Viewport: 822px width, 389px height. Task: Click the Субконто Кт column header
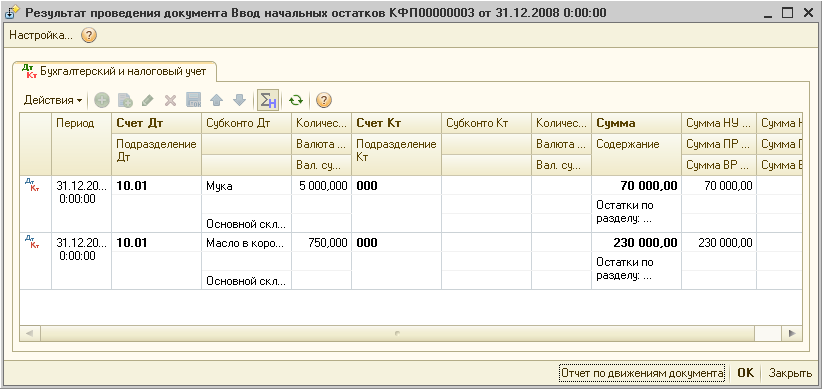486,123
